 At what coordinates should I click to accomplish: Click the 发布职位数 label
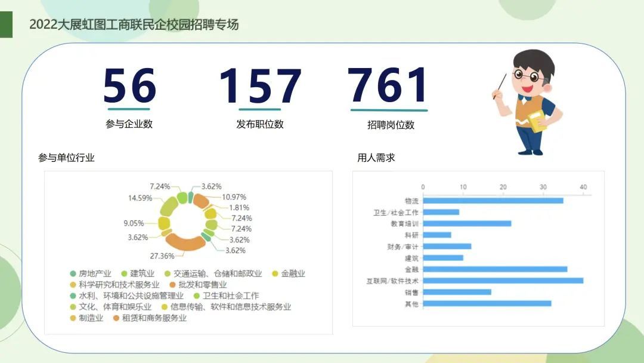tap(259, 124)
